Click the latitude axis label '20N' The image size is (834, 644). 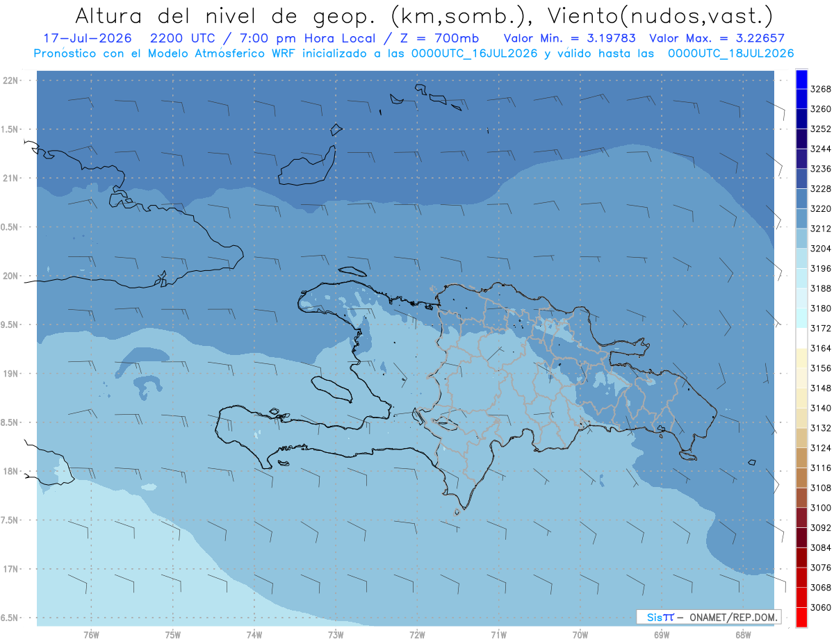tap(12, 276)
